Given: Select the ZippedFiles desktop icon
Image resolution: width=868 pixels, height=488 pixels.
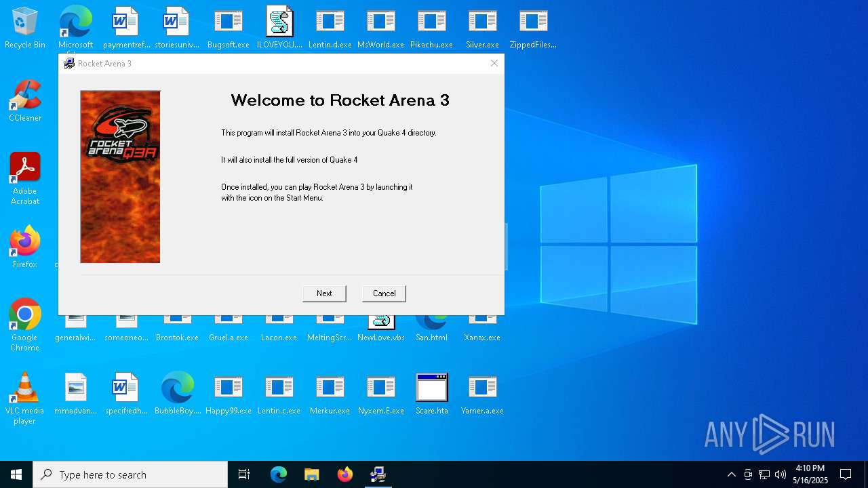Looking at the screenshot, I should click(533, 28).
